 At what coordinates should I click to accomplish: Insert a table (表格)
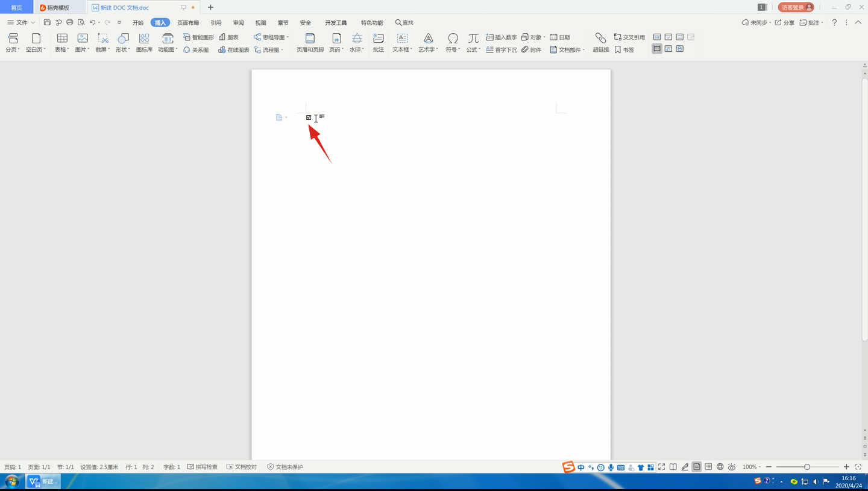tap(61, 43)
